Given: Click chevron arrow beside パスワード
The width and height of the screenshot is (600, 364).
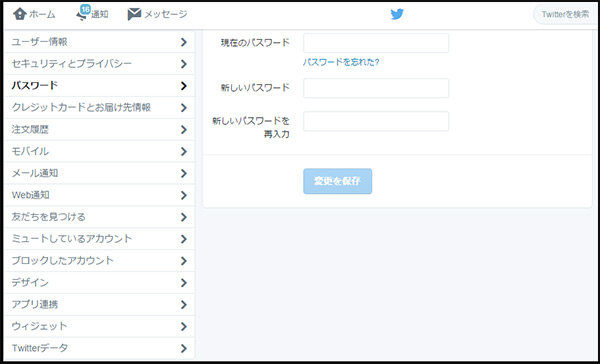Looking at the screenshot, I should coord(184,86).
